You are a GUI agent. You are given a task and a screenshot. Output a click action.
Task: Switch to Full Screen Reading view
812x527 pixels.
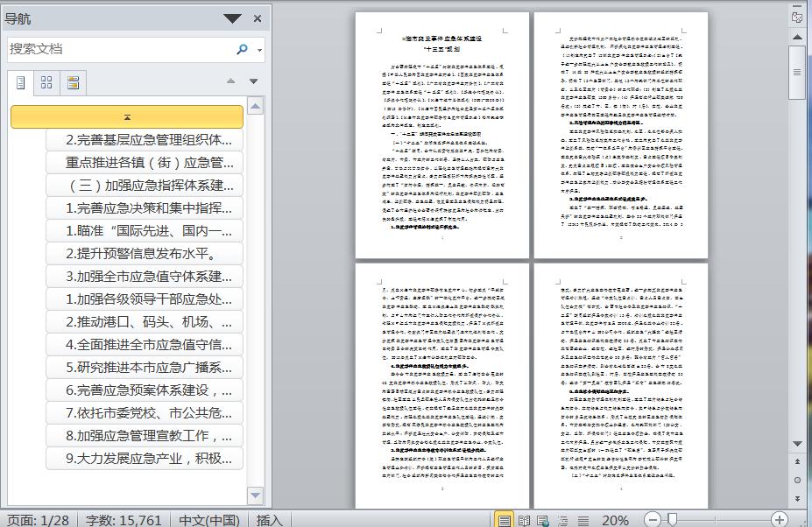click(524, 519)
